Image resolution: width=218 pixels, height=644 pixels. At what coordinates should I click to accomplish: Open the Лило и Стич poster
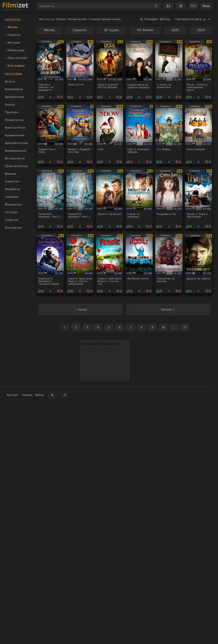(80, 60)
